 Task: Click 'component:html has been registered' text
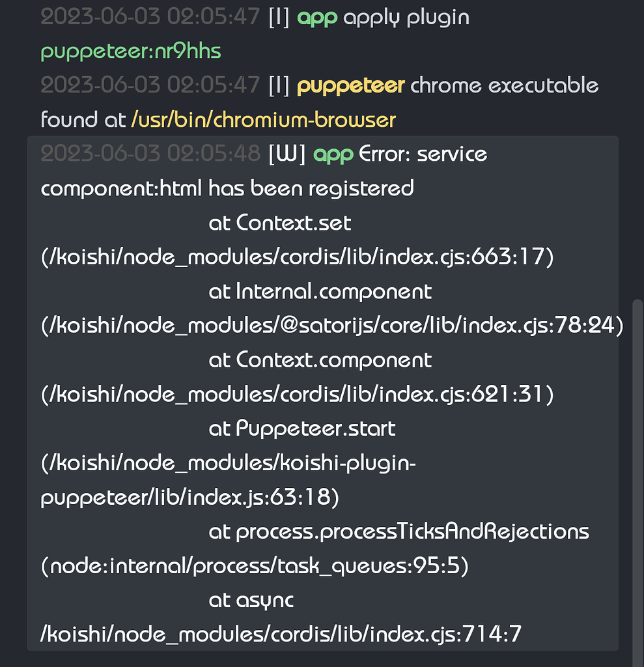coord(227,188)
